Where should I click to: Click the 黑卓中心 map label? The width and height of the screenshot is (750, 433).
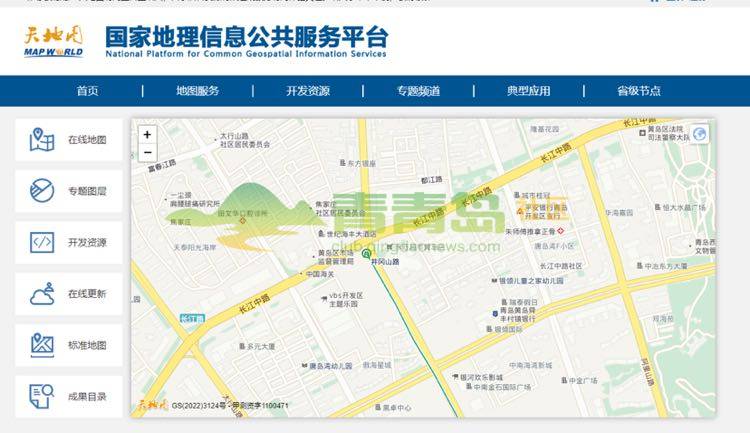tap(397, 408)
